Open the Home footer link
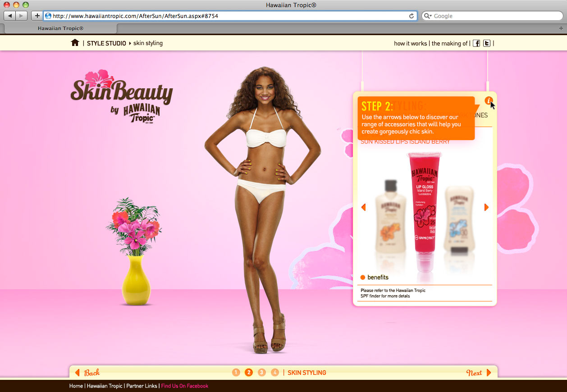This screenshot has width=567, height=392. 76,386
